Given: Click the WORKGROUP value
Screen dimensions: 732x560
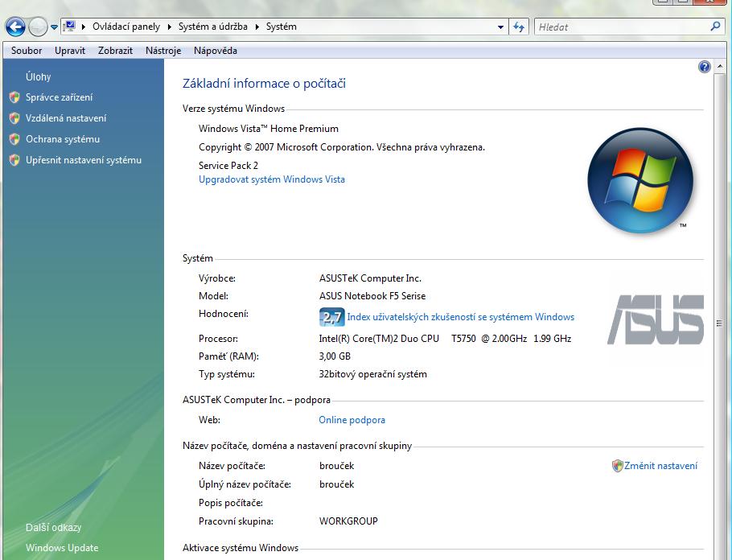Looking at the screenshot, I should (x=348, y=521).
